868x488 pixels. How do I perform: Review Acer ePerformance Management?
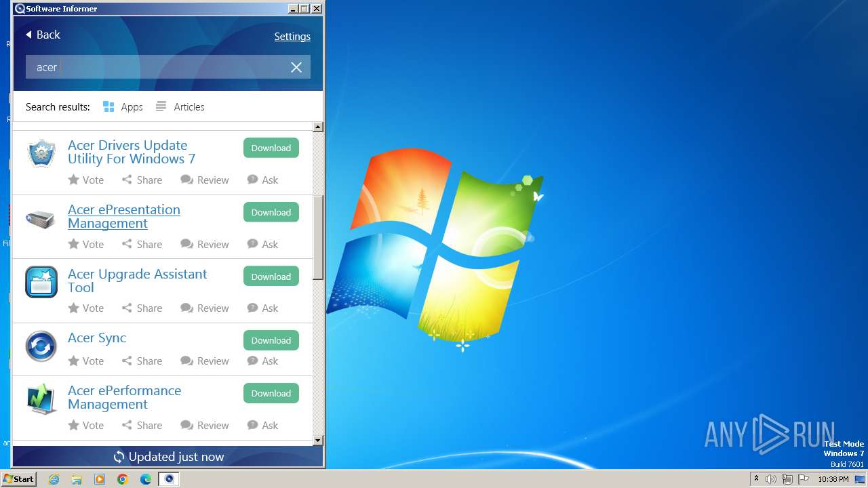coord(205,425)
